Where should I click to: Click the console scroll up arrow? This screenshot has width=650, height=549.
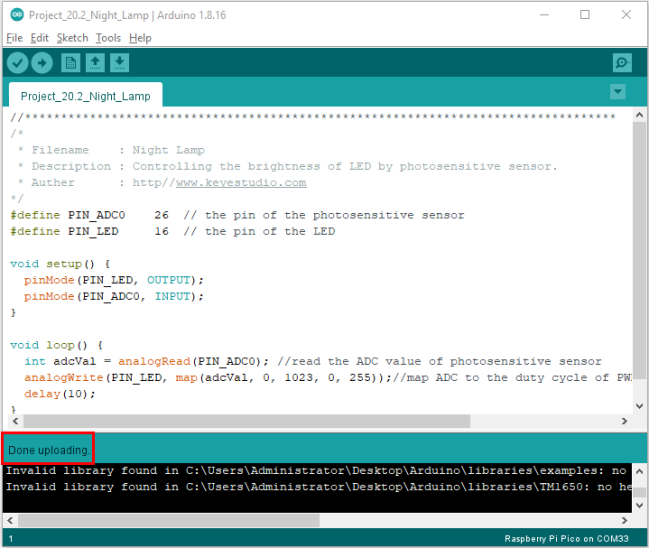[x=639, y=471]
